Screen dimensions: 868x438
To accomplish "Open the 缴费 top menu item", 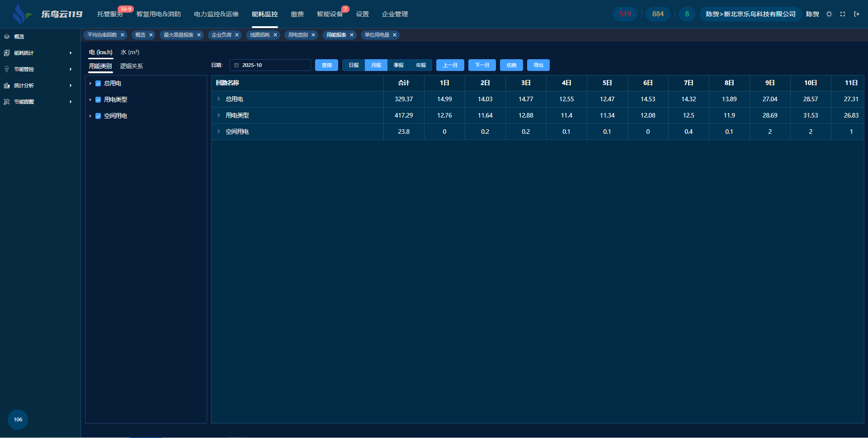I will (x=297, y=14).
